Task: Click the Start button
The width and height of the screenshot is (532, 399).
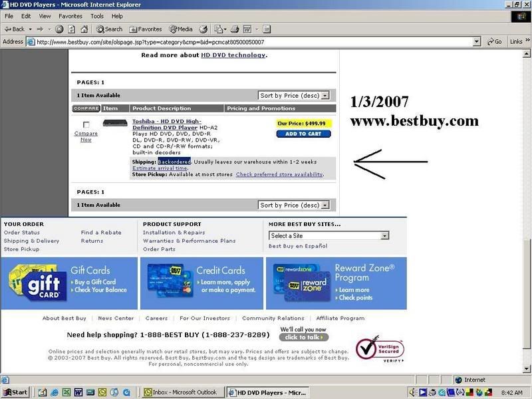Action: (x=15, y=392)
